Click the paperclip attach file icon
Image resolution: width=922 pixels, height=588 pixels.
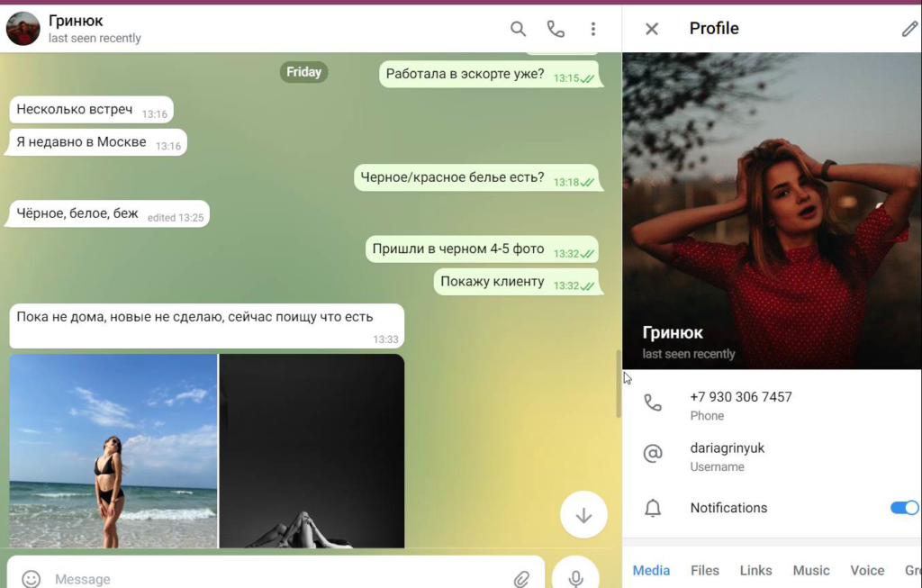pos(521,578)
